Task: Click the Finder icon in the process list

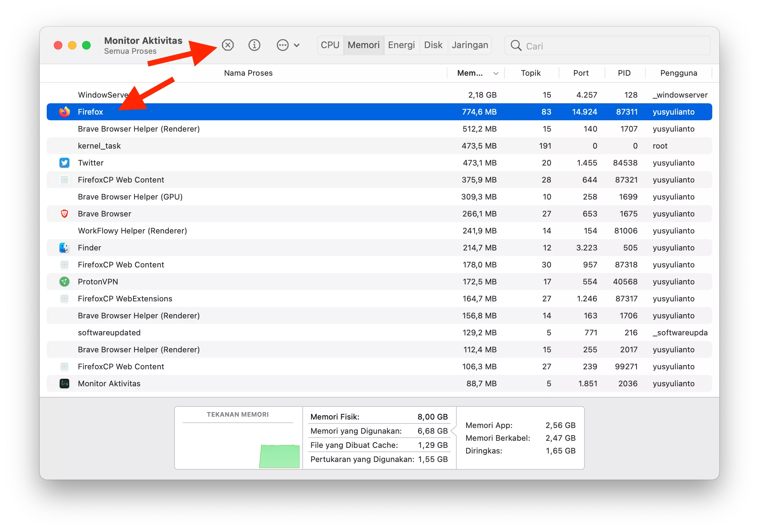Action: (64, 248)
